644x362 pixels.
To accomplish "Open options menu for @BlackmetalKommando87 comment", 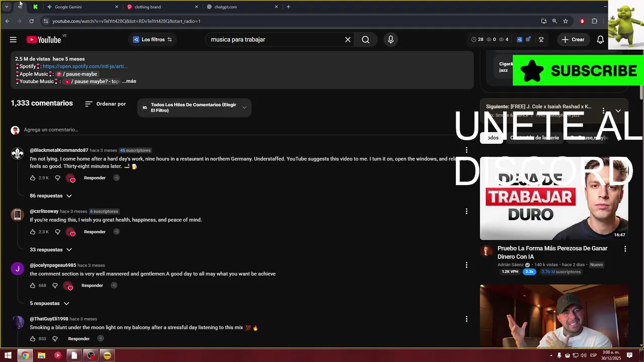I will (x=466, y=150).
